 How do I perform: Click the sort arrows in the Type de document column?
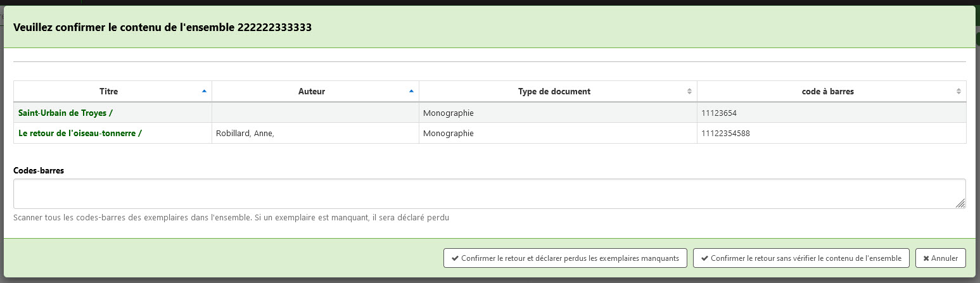point(689,91)
